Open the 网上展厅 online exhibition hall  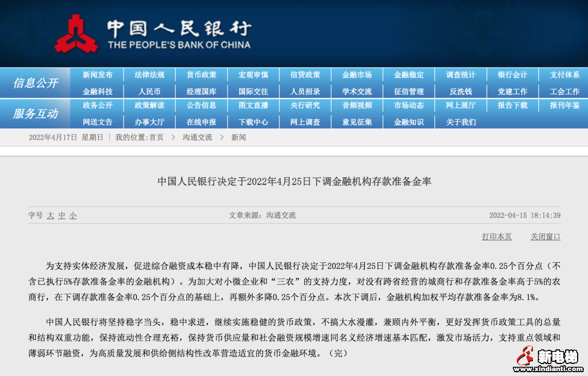click(x=461, y=106)
